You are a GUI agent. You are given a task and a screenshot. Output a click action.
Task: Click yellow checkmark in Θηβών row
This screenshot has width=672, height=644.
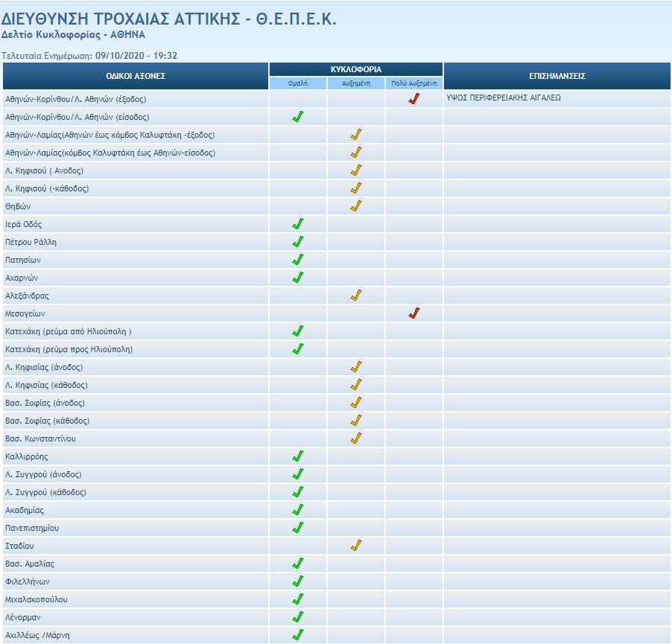coord(356,206)
